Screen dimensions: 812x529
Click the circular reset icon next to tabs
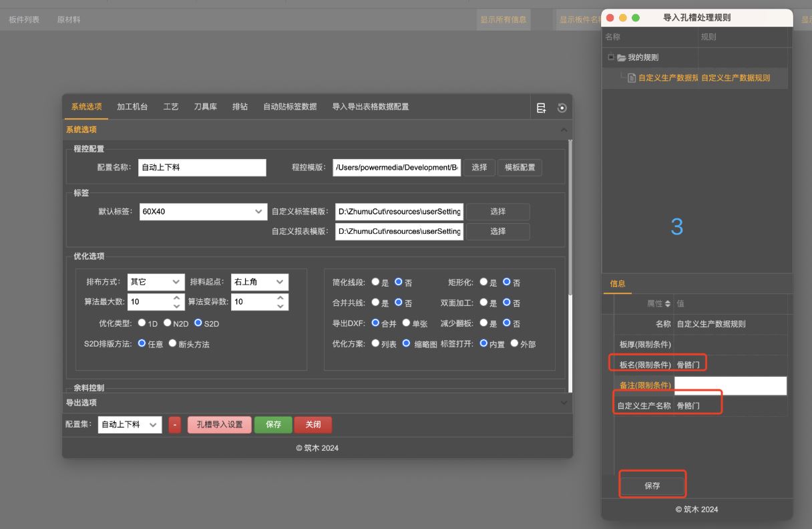tap(561, 108)
